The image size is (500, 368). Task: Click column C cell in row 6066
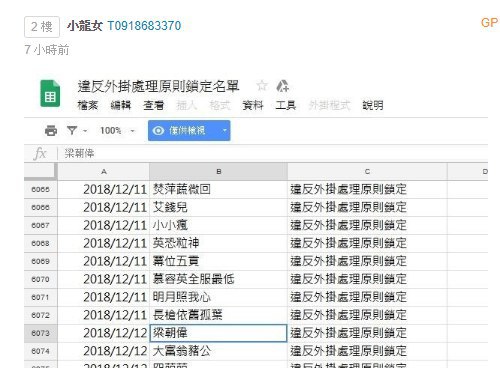pos(367,207)
